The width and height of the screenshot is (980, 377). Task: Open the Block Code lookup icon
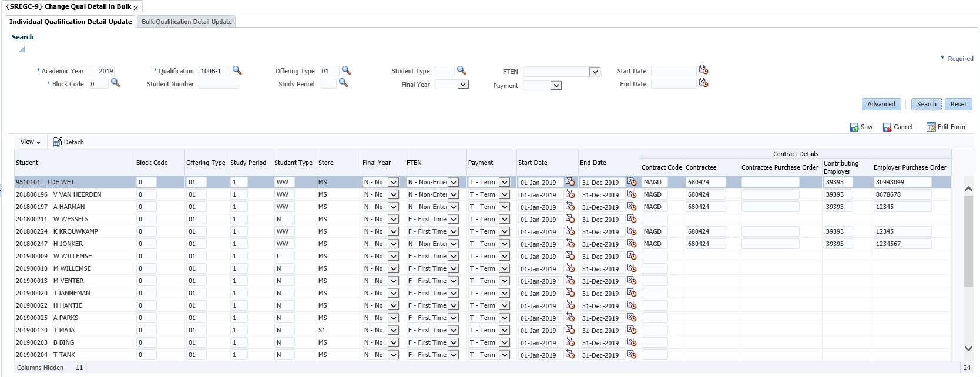[116, 83]
